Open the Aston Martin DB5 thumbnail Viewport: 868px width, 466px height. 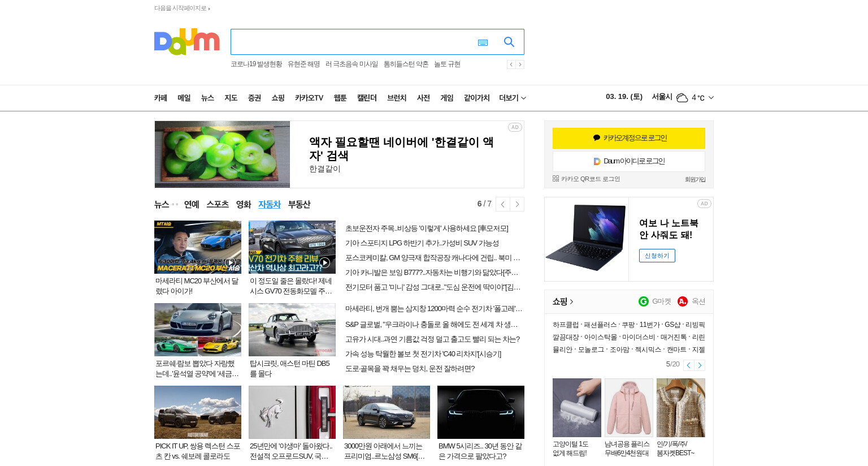tap(292, 330)
